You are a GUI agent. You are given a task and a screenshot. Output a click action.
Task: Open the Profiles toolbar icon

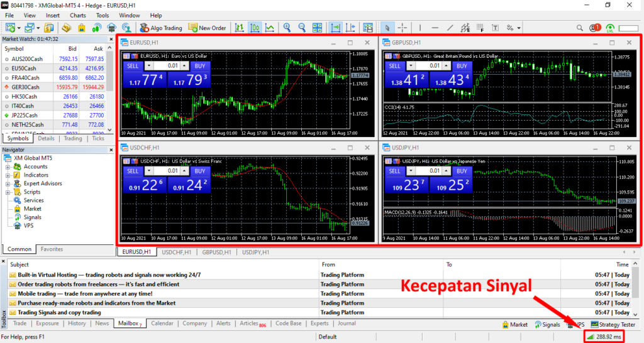coord(29,28)
